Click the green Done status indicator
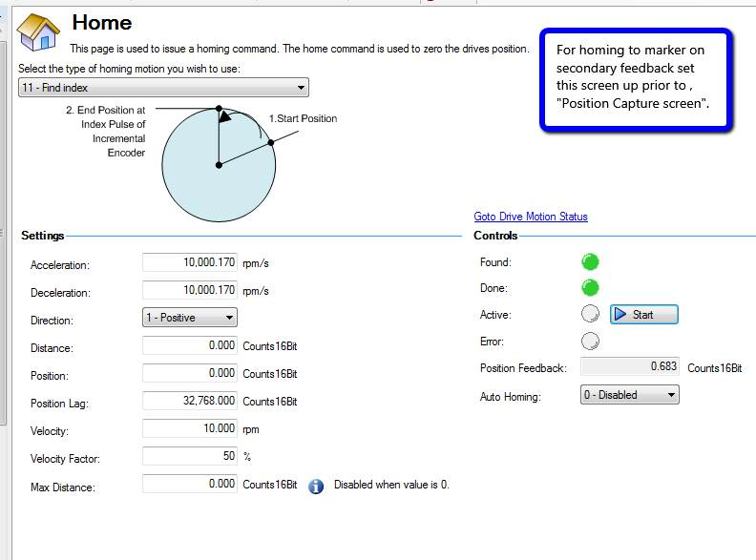The height and width of the screenshot is (560, 756). click(x=590, y=288)
